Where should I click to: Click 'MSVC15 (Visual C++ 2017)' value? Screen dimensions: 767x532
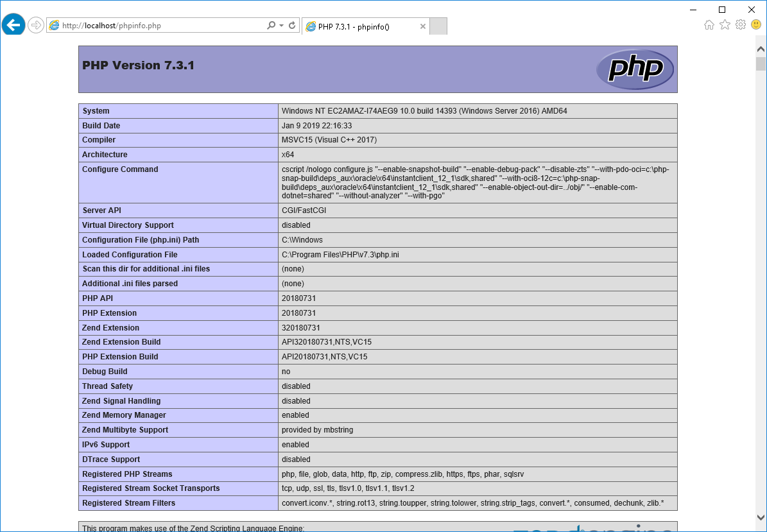(x=329, y=140)
